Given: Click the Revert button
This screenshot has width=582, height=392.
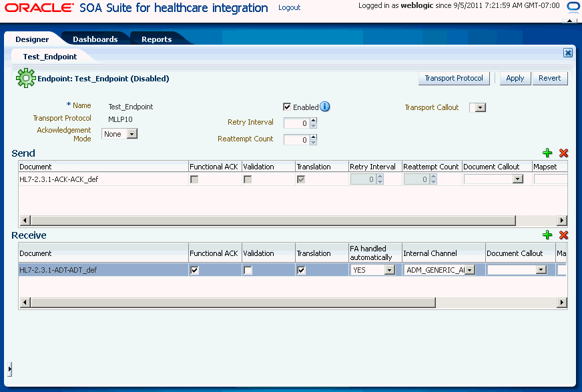Looking at the screenshot, I should click(x=550, y=78).
